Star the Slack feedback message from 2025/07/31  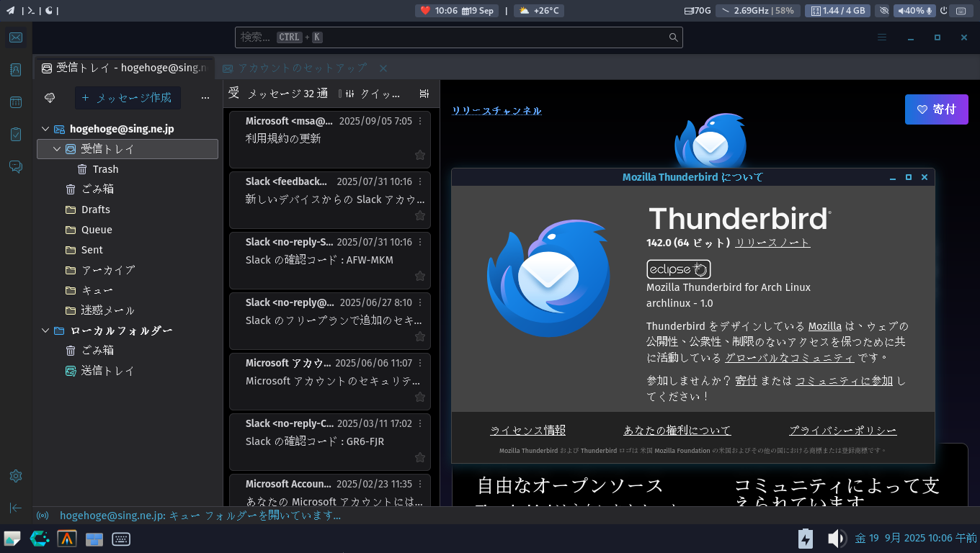pos(420,215)
